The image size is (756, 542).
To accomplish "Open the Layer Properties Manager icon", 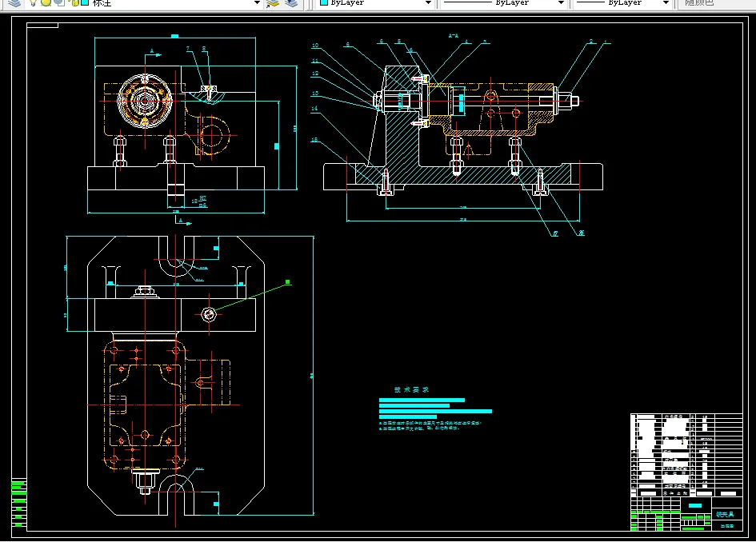I will 14,3.
